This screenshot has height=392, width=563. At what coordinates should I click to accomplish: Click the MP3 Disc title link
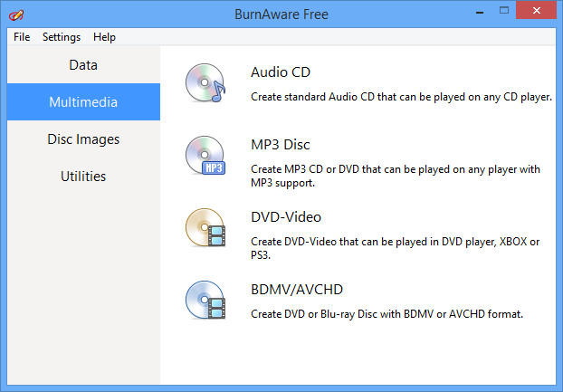point(281,145)
